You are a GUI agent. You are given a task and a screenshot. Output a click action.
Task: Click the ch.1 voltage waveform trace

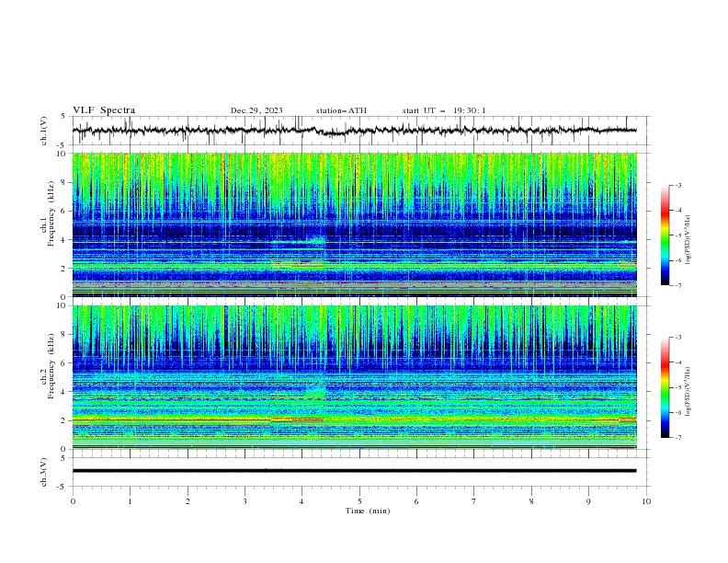[x=354, y=131]
